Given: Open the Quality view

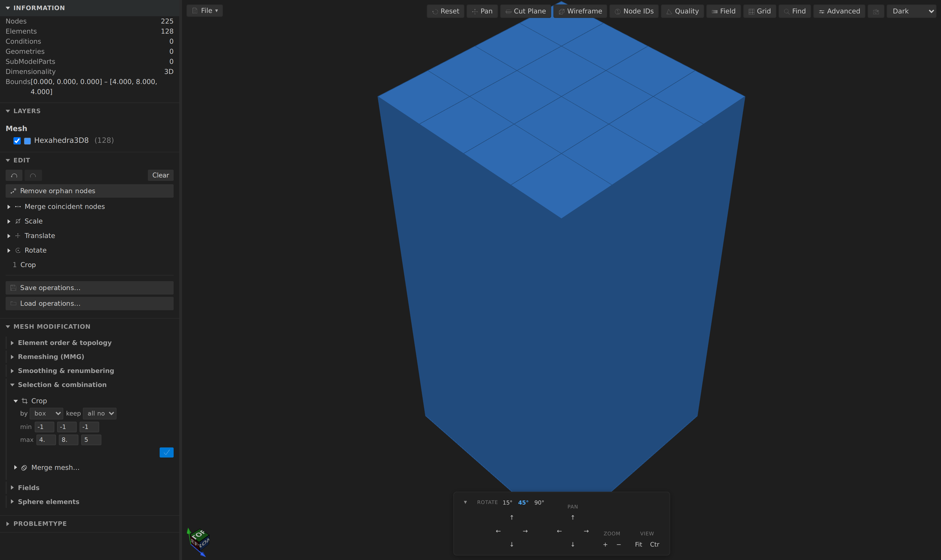Looking at the screenshot, I should (683, 11).
